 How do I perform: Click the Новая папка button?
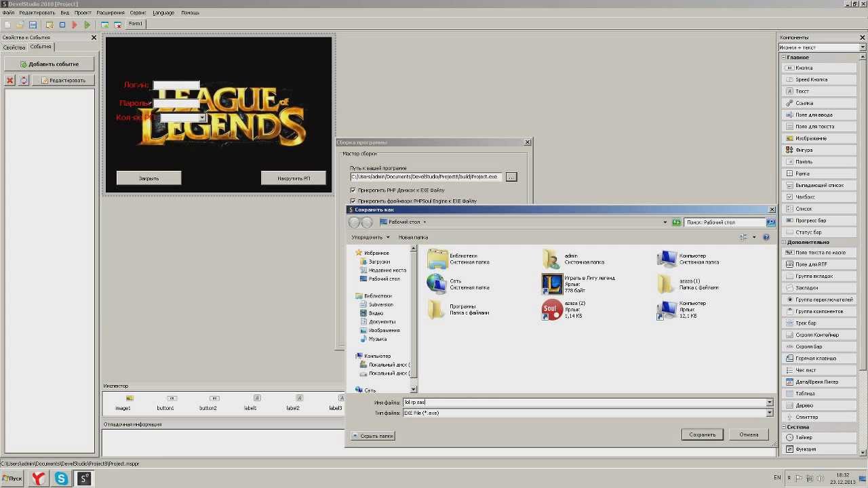[413, 237]
